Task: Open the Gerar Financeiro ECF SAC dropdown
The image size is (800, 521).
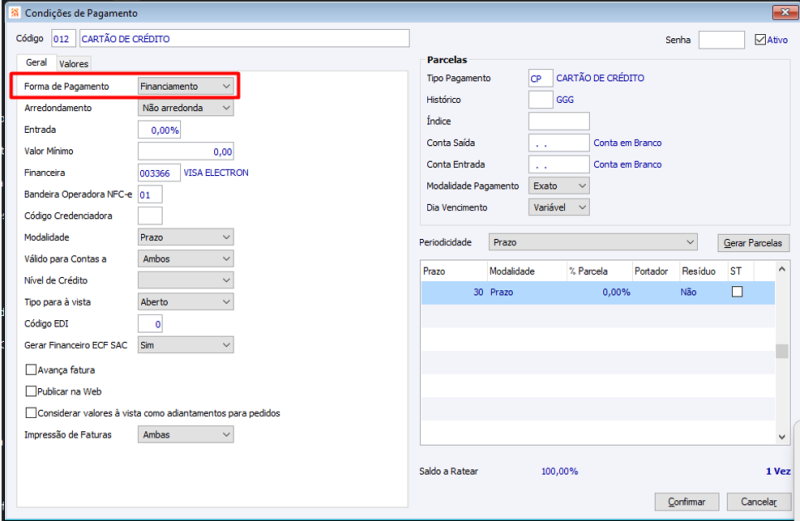Action: pos(186,345)
